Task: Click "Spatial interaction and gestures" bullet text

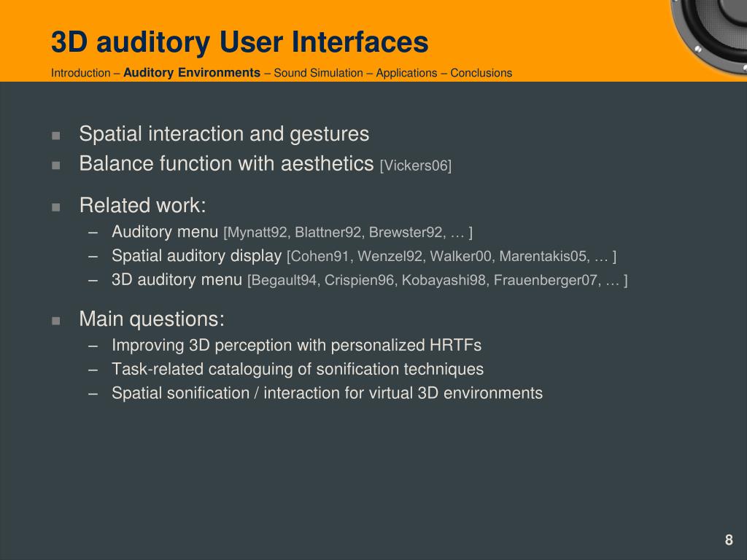Action: pos(224,134)
